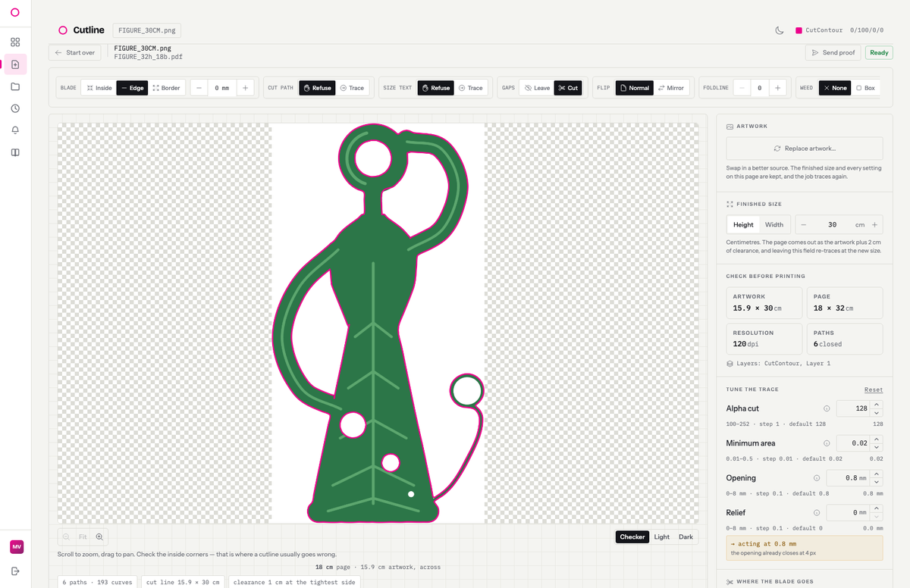Open the dashboard grid icon in sidebar
The image size is (910, 588).
pyautogui.click(x=15, y=42)
